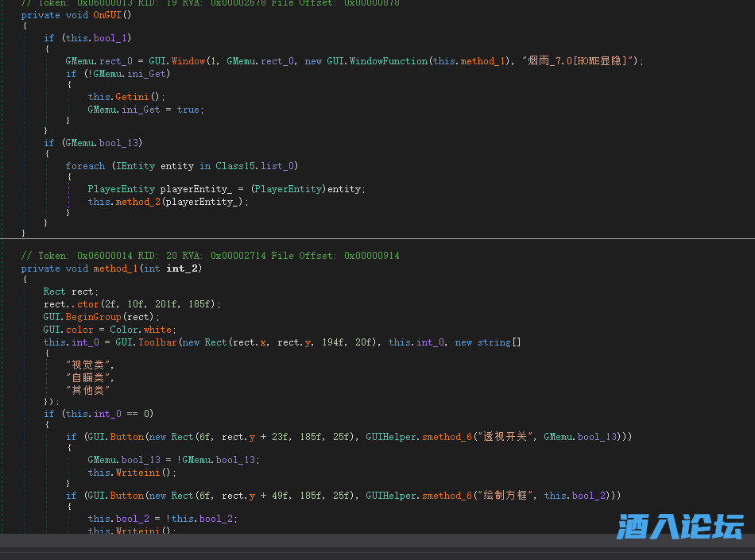Go to Class15 class reference
755x560 pixels.
click(237, 166)
